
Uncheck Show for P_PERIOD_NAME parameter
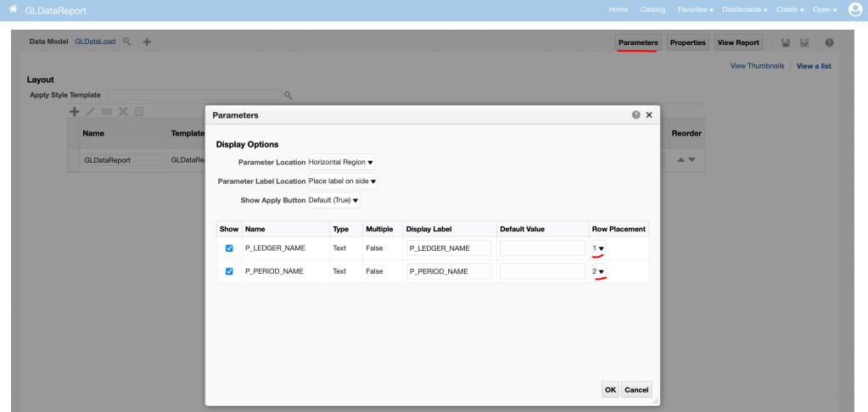point(229,271)
